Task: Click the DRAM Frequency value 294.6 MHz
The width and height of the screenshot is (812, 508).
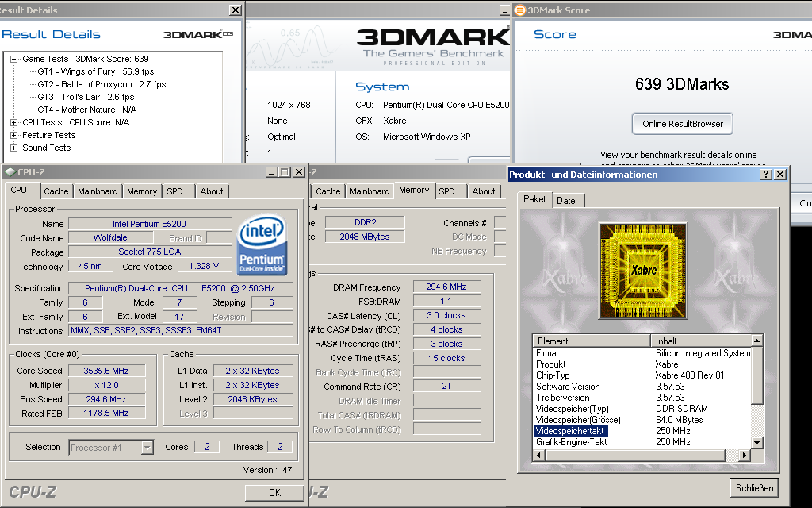Action: click(x=446, y=287)
